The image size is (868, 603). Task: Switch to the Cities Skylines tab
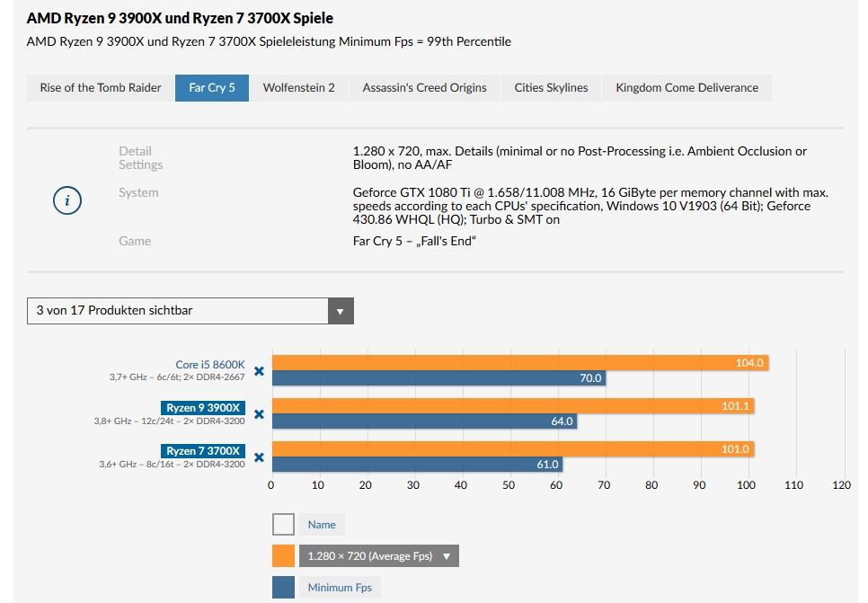551,88
